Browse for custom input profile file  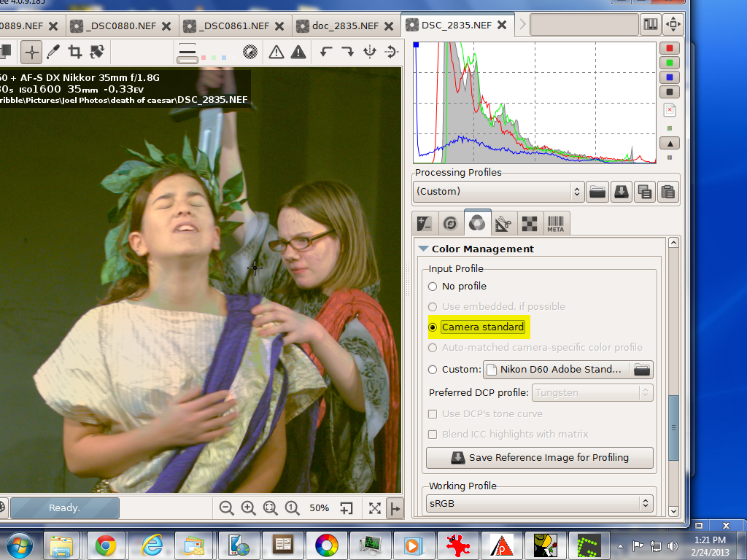[x=642, y=370]
